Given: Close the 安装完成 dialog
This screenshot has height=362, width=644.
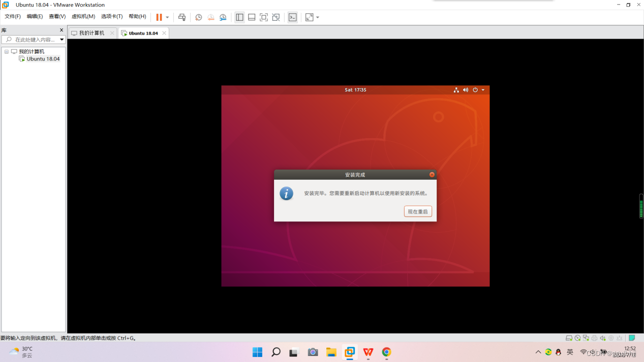Looking at the screenshot, I should [432, 175].
